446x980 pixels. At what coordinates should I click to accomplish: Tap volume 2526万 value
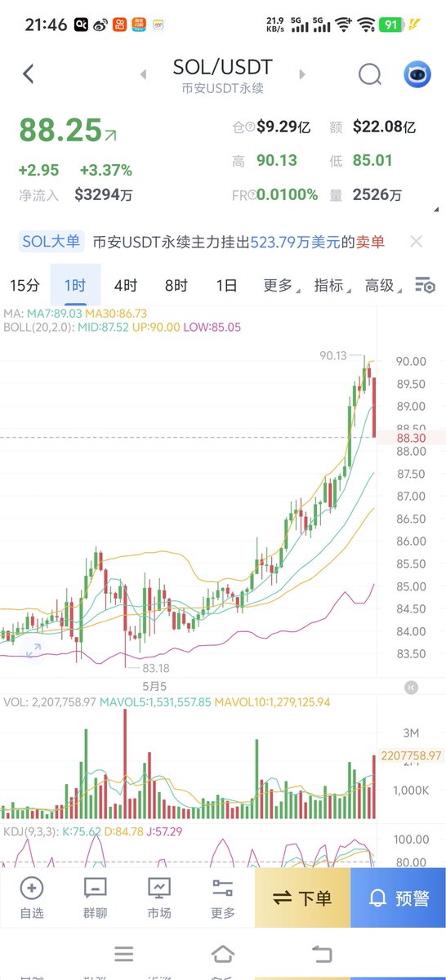(x=377, y=195)
